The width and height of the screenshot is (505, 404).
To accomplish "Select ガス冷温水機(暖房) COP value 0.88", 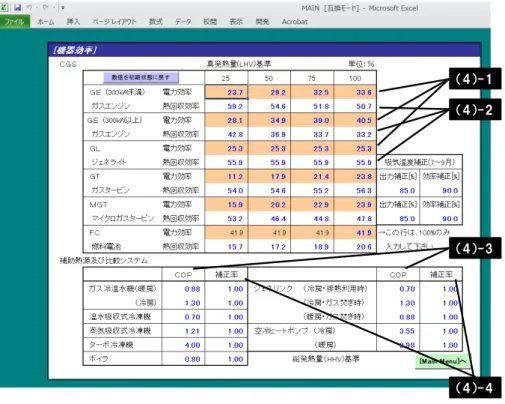I will pos(183,289).
